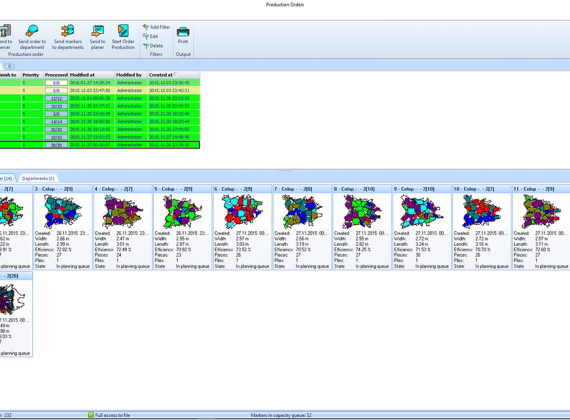
Task: Click the Add Filter funnel icon
Action: [x=146, y=27]
